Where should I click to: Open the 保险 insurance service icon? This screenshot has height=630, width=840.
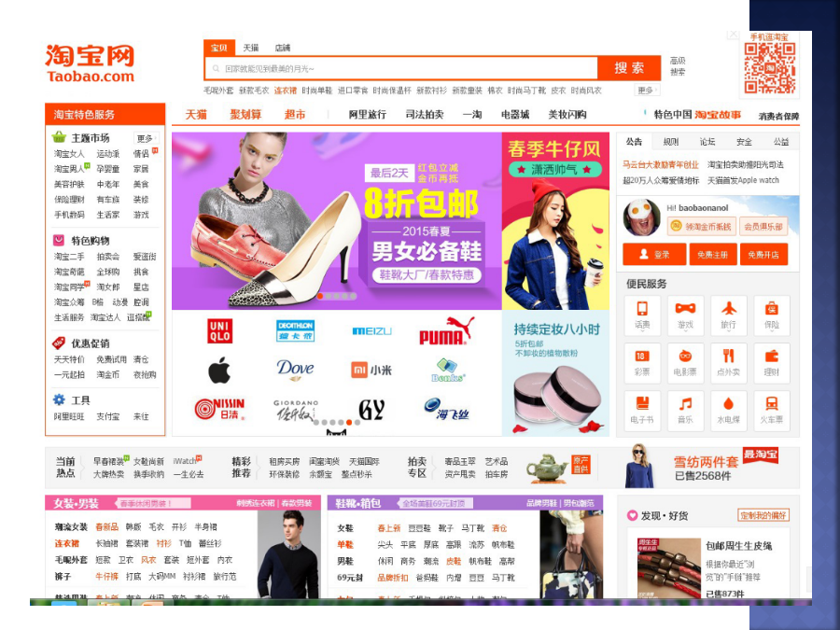click(772, 315)
